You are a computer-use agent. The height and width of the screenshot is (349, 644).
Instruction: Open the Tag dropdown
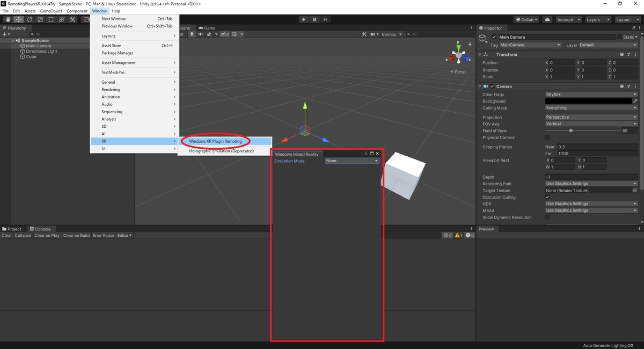coord(530,45)
